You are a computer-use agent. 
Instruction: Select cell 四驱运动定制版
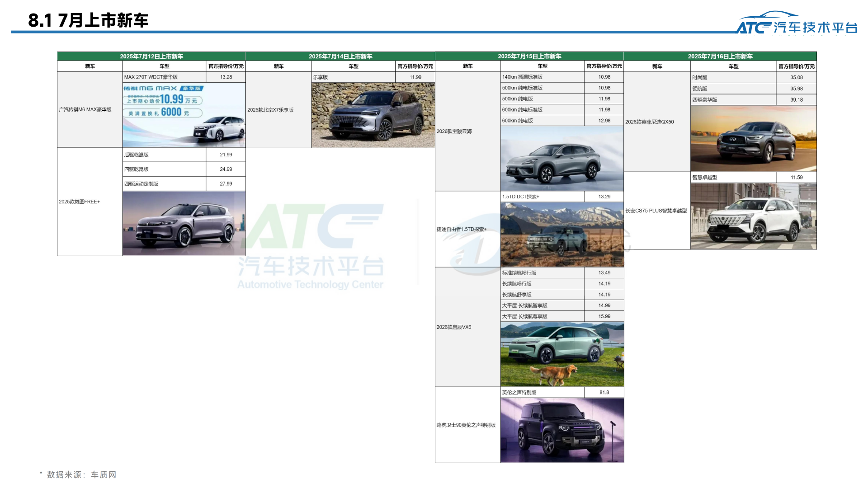click(x=164, y=183)
